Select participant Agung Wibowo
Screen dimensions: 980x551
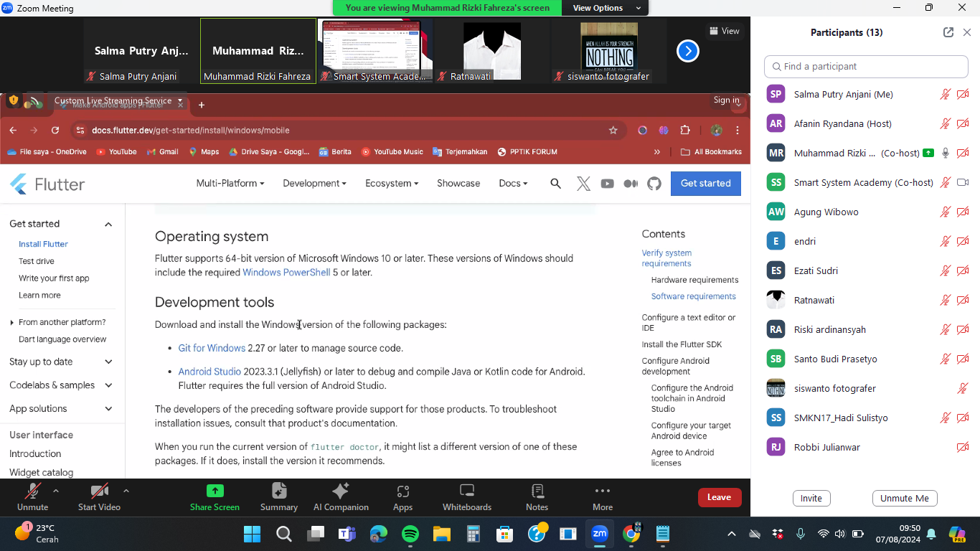(866, 212)
